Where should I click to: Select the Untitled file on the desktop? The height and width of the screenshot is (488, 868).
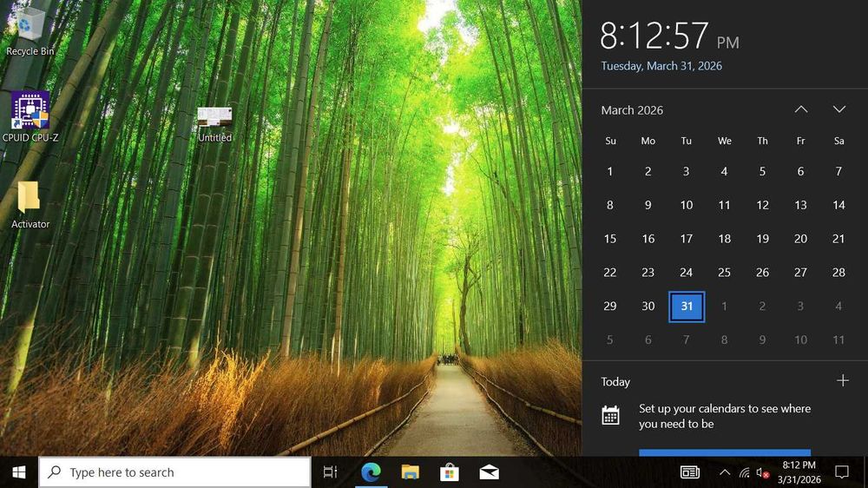click(x=214, y=125)
